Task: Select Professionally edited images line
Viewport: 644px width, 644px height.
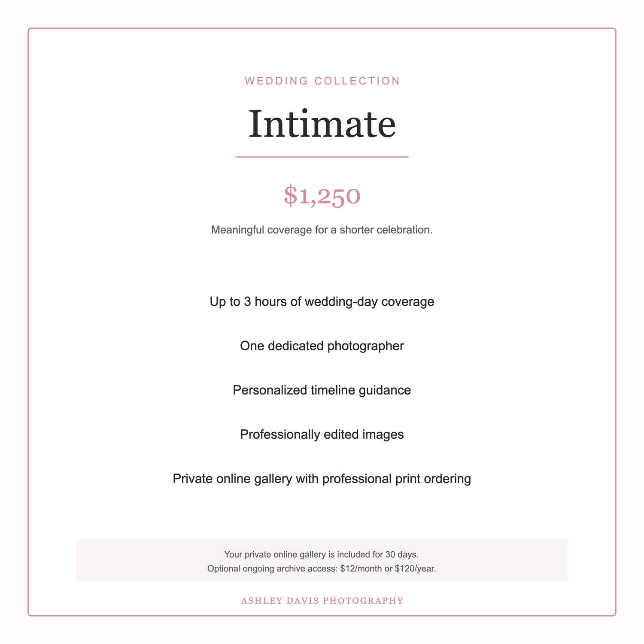Action: pyautogui.click(x=322, y=434)
